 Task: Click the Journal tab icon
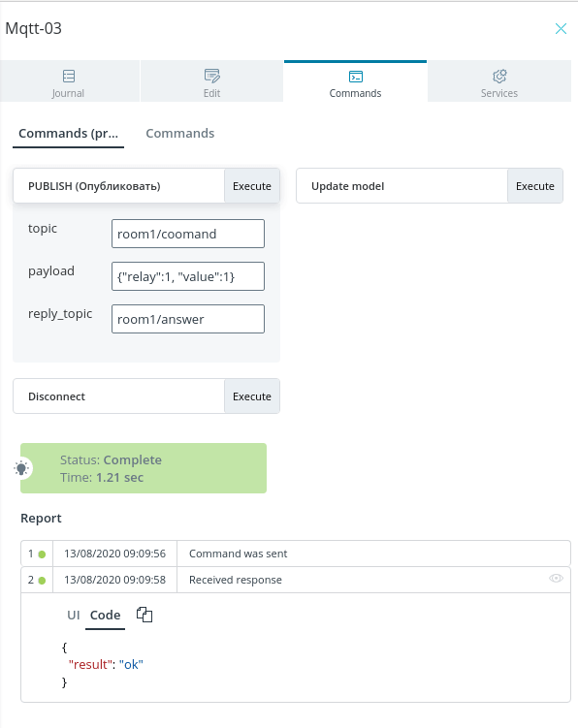tap(69, 76)
